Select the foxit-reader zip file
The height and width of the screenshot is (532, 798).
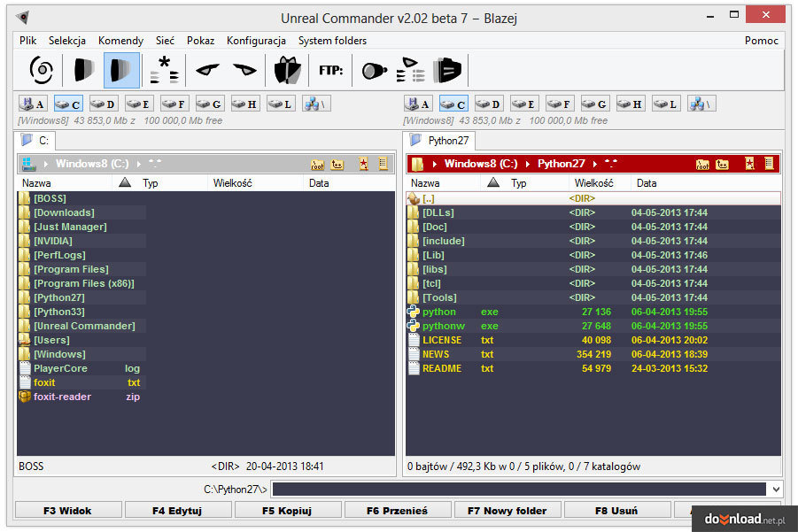click(x=81, y=397)
